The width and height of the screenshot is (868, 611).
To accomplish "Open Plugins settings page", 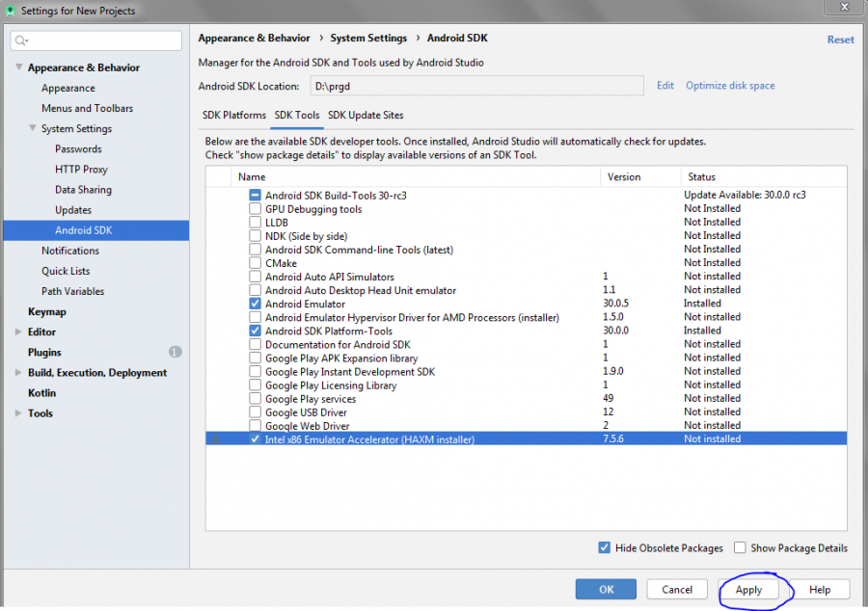I will (x=44, y=352).
